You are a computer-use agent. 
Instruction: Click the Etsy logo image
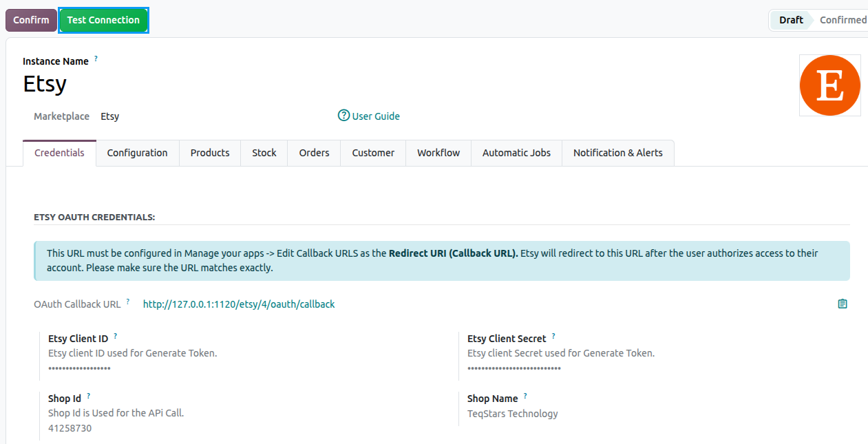(x=829, y=85)
